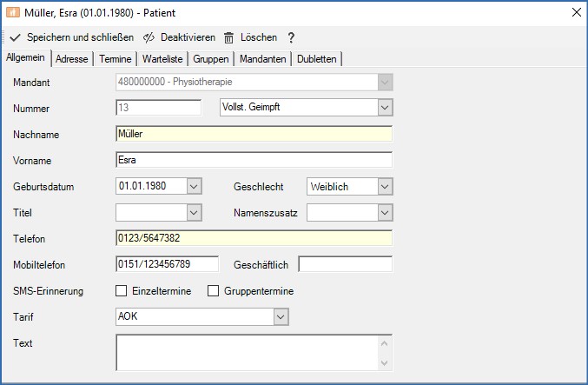
Task: Open the Dubletten tab
Action: tap(316, 59)
